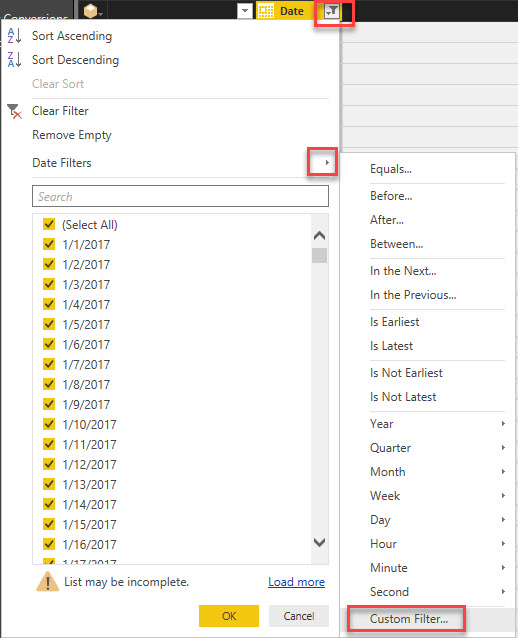Viewport: 518px width, 638px height.
Task: Expand the Quarter submenu
Action: 503,448
